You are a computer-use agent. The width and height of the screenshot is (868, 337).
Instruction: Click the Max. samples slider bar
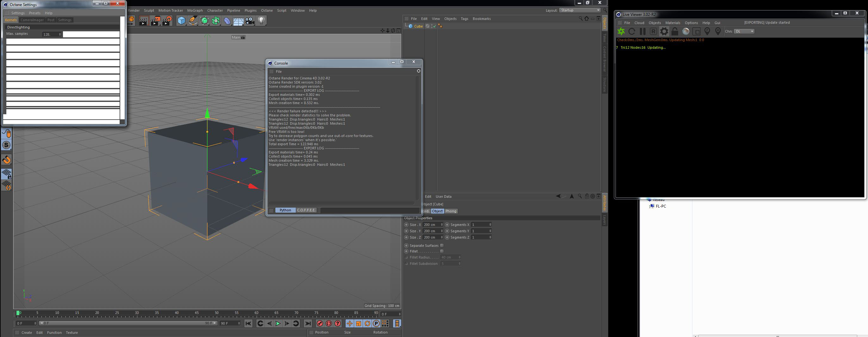tap(91, 34)
